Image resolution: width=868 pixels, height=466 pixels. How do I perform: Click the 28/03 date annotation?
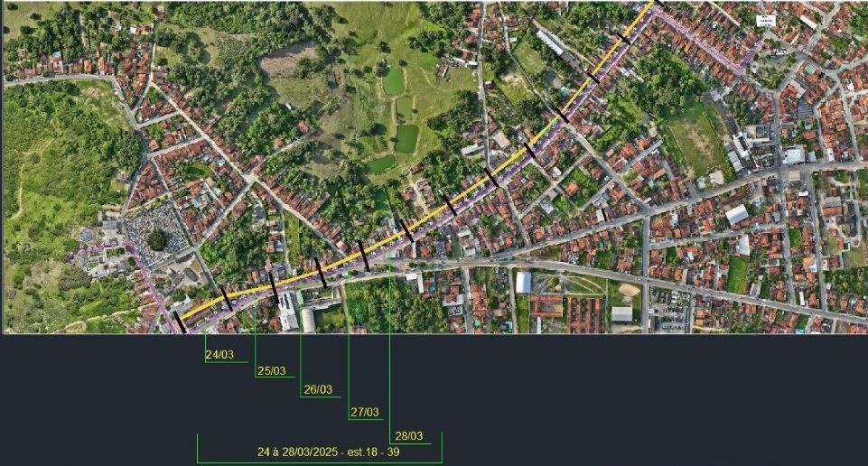[409, 435]
